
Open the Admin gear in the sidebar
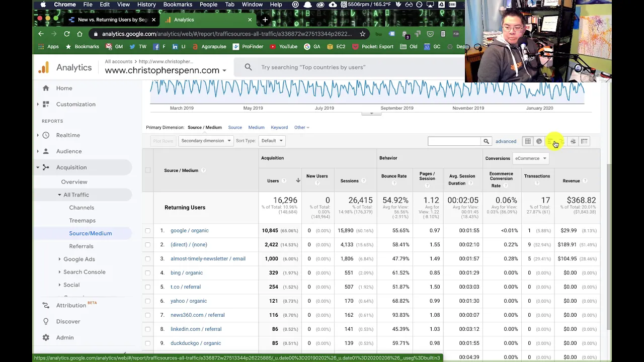click(x=46, y=337)
